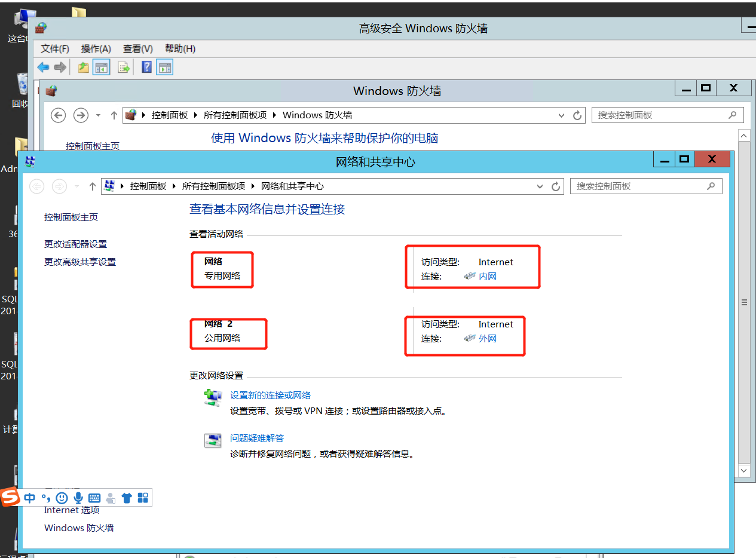Refresh the Windows 防火墙 address bar
The height and width of the screenshot is (558, 756).
pos(577,115)
